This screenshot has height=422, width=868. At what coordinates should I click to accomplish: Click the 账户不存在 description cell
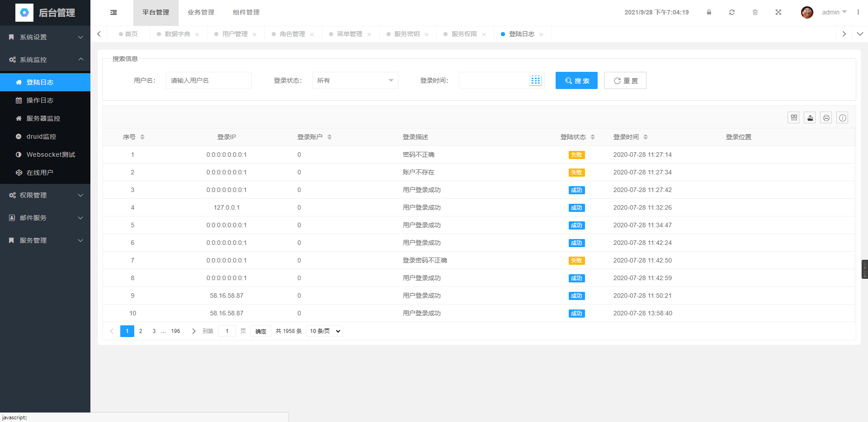click(x=419, y=172)
